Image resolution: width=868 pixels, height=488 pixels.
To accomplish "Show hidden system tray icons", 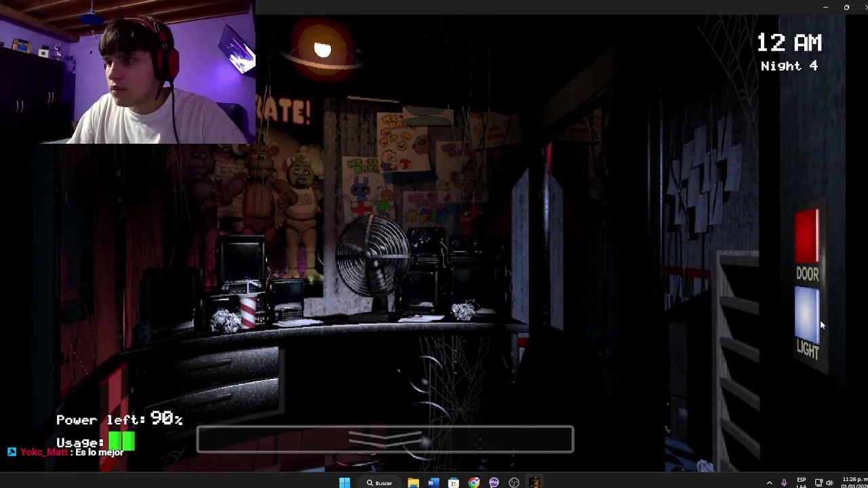I will (x=769, y=483).
